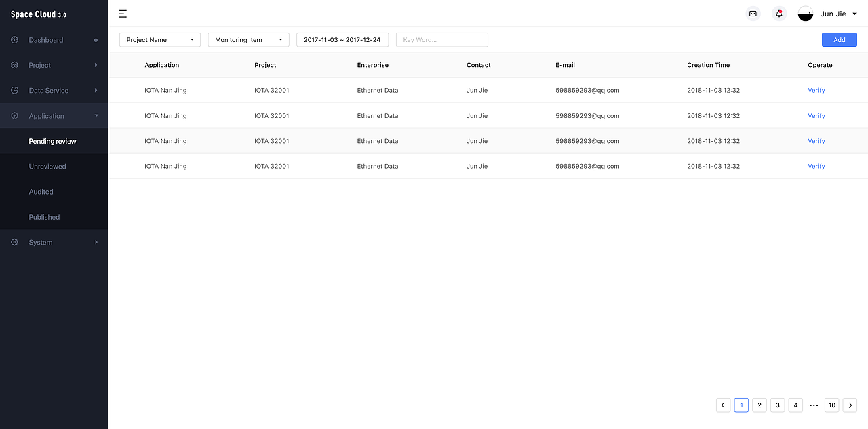
Task: Go to page 3
Action: [778, 405]
